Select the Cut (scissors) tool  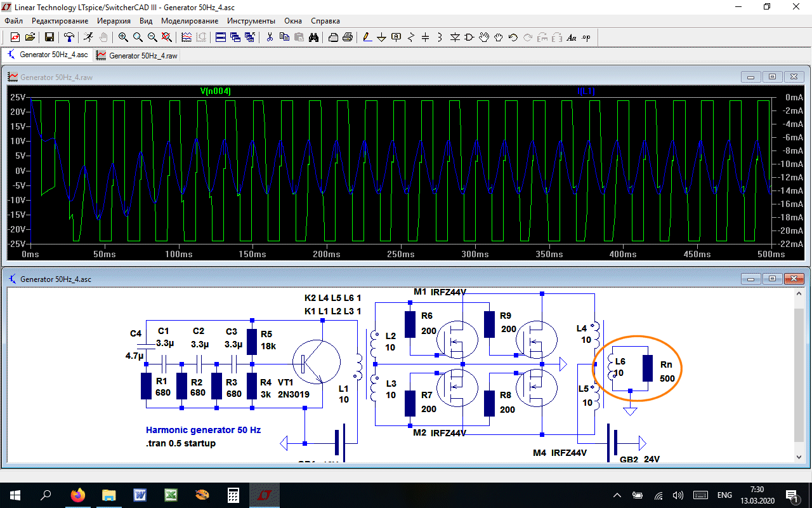[x=270, y=37]
